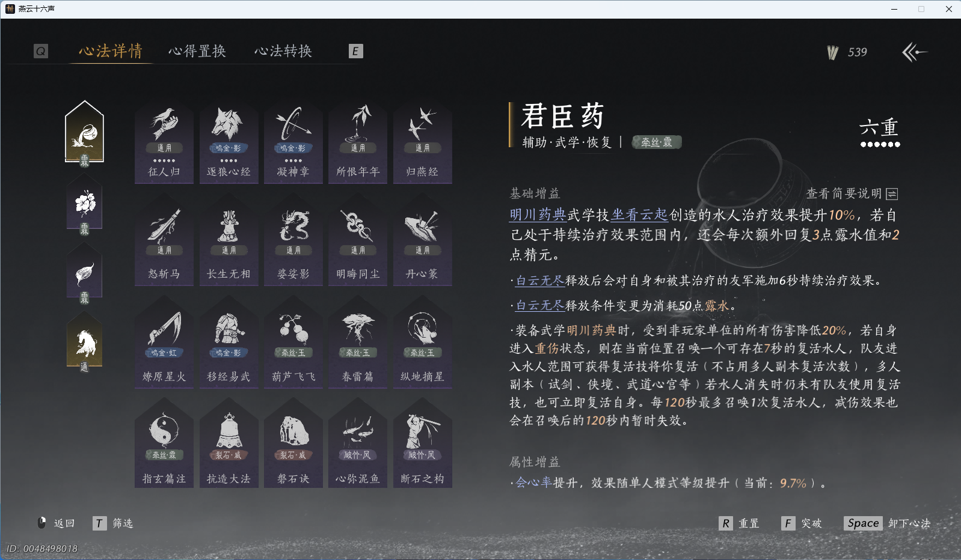The width and height of the screenshot is (961, 560).
Task: Click the 六重 level indicator
Action: point(880,132)
